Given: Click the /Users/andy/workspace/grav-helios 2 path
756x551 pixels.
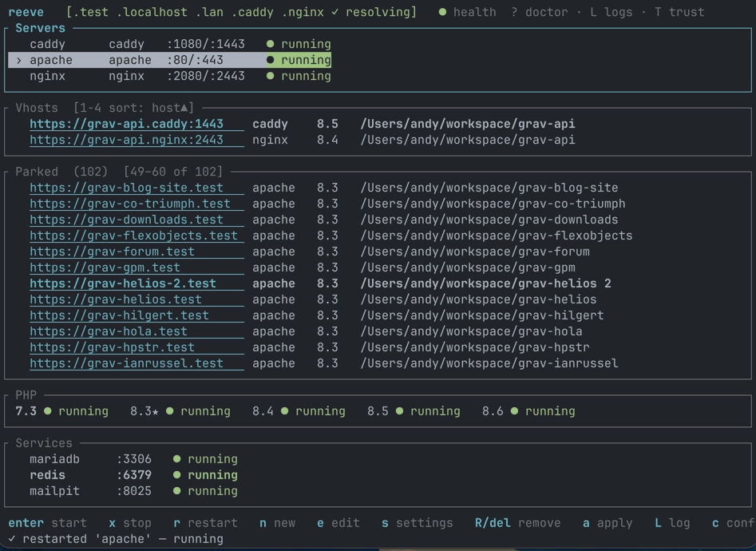Looking at the screenshot, I should pos(485,283).
